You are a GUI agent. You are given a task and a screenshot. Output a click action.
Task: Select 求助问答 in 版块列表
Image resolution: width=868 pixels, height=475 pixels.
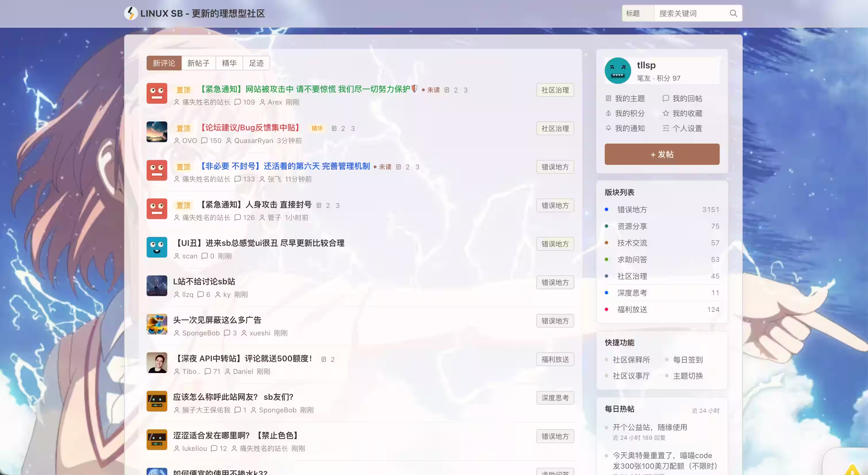tap(662, 260)
